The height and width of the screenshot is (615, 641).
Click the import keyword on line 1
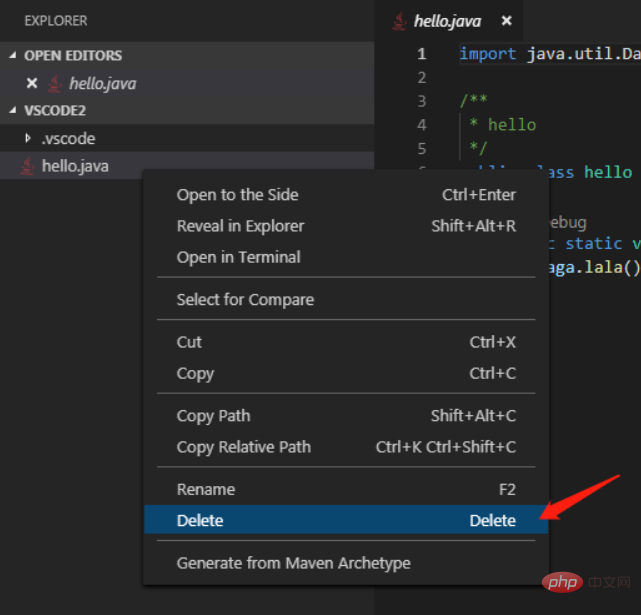coord(488,54)
